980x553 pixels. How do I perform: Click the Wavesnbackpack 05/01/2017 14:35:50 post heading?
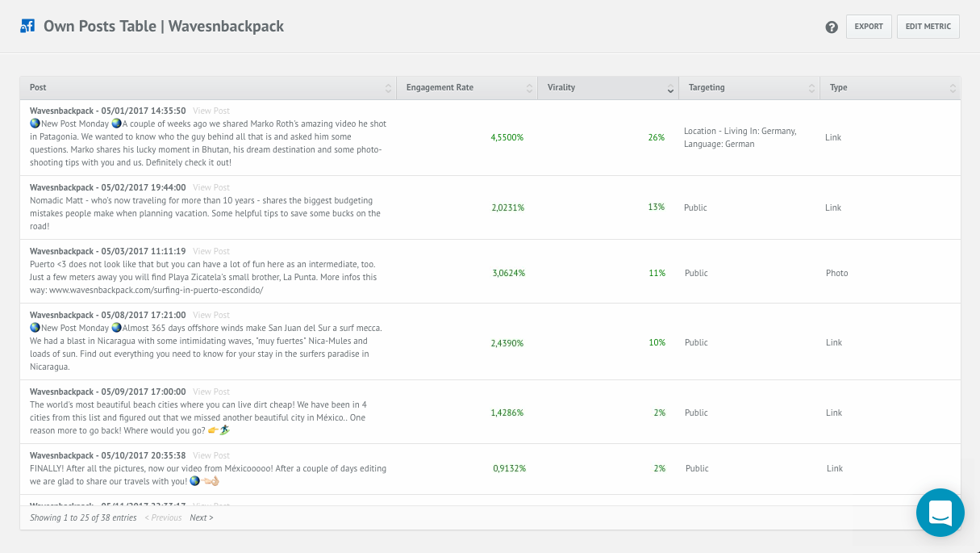(108, 111)
